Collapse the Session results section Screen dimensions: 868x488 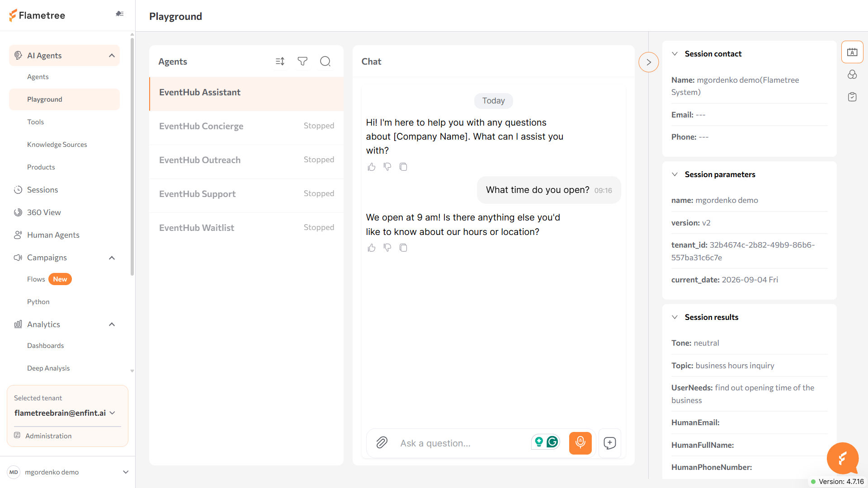(x=675, y=317)
